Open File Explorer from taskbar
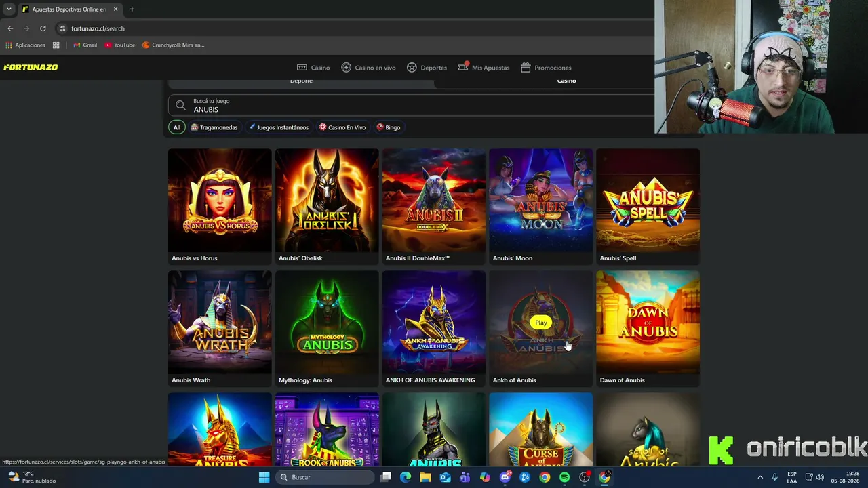Screen dimensions: 868x488 (x=425, y=477)
